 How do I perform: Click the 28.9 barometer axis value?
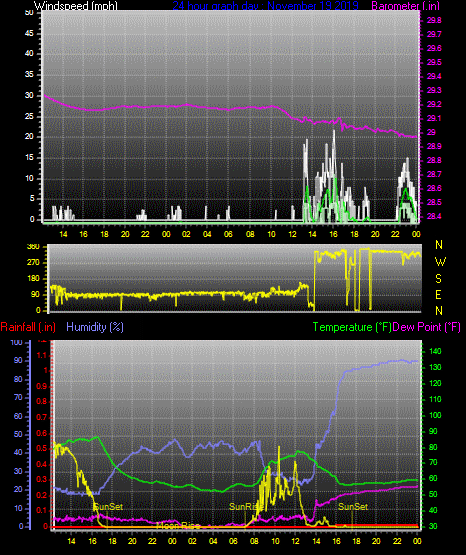click(434, 146)
